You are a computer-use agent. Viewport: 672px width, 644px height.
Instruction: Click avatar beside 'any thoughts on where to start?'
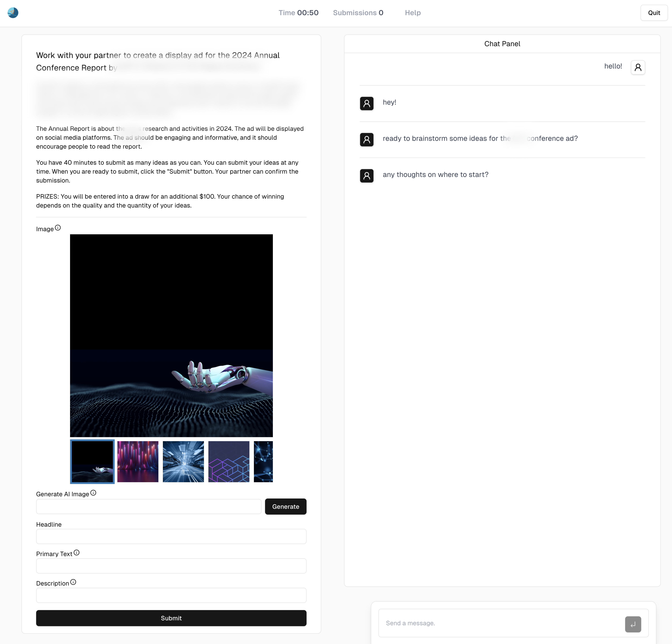pyautogui.click(x=366, y=176)
